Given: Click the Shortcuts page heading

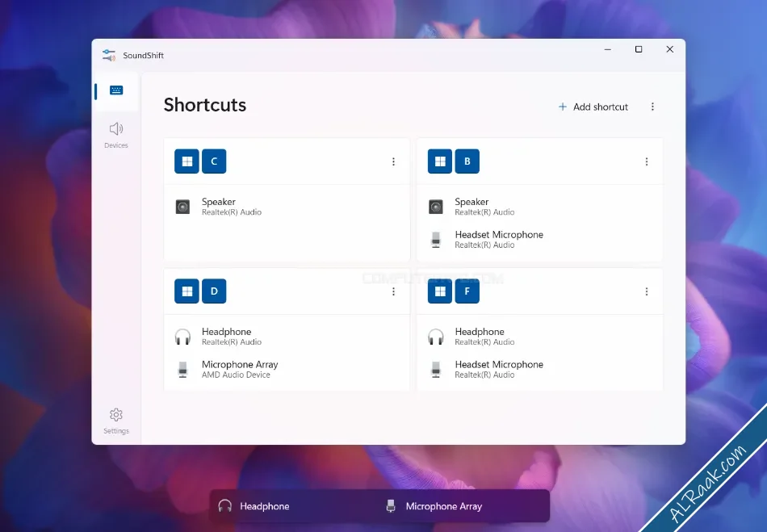Looking at the screenshot, I should tap(205, 105).
